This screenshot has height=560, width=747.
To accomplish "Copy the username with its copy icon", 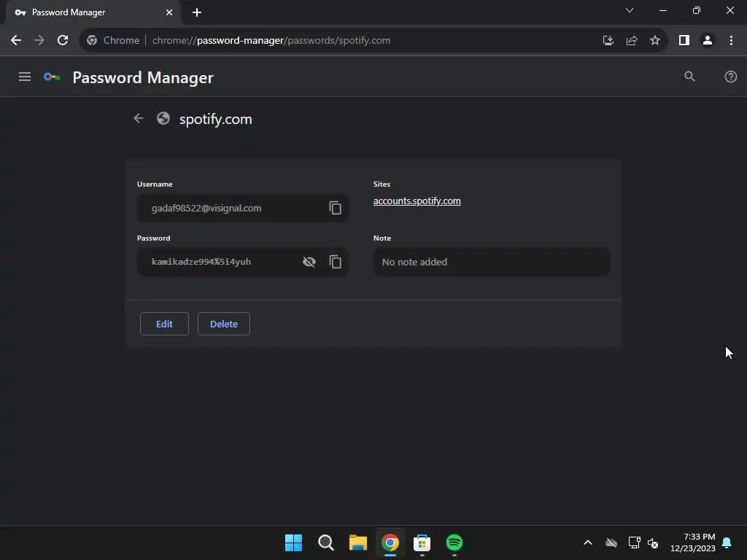I will (335, 208).
